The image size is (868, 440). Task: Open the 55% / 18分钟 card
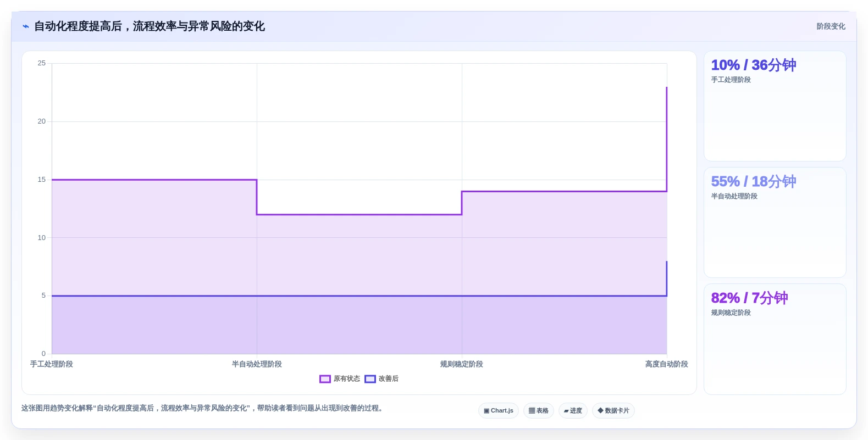point(775,222)
